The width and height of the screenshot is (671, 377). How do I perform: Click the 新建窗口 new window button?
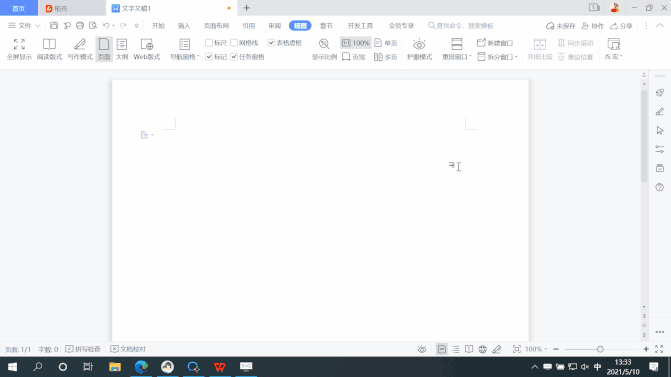tap(495, 43)
